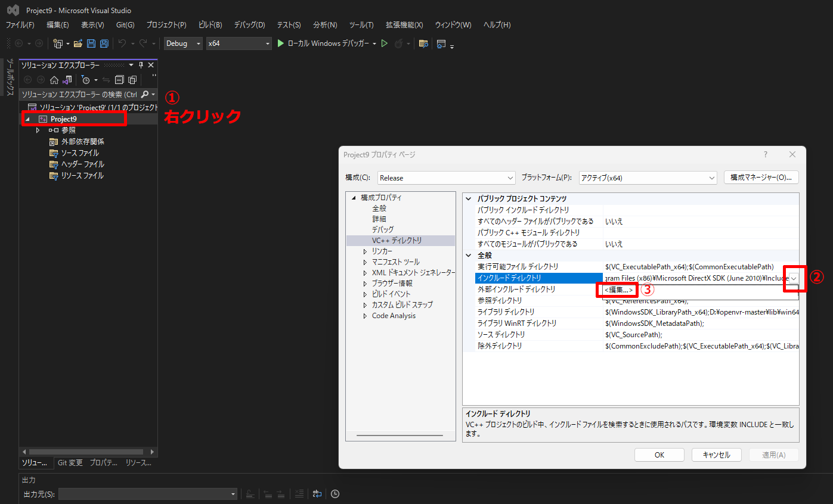This screenshot has height=504, width=833.
Task: Click the Redo arrow in the toolbar
Action: 143,43
